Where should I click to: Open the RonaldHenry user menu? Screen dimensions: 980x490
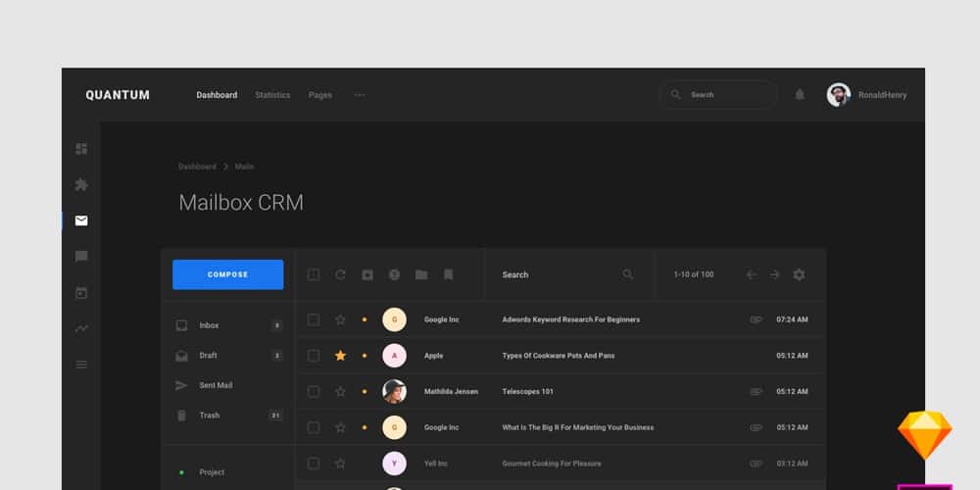point(883,95)
